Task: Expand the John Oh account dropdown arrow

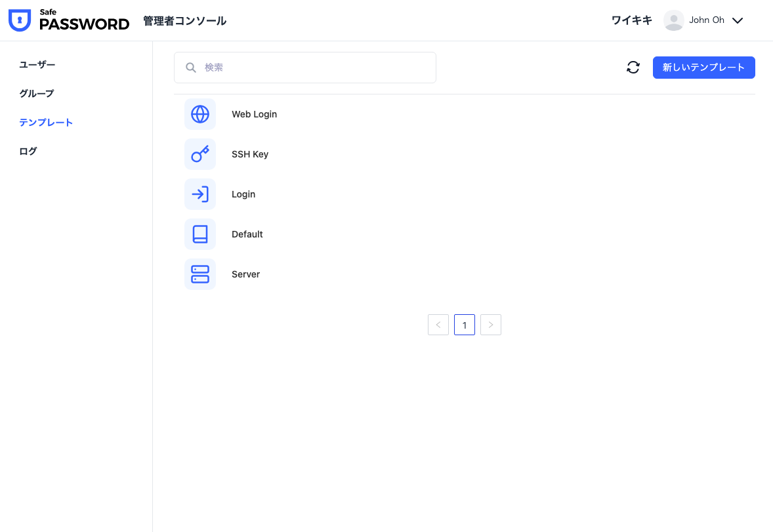Action: pos(738,20)
